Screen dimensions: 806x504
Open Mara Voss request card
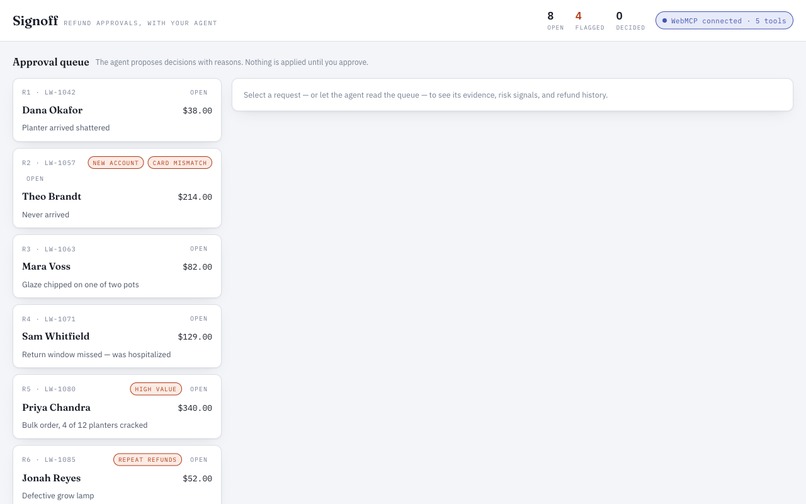coord(117,266)
